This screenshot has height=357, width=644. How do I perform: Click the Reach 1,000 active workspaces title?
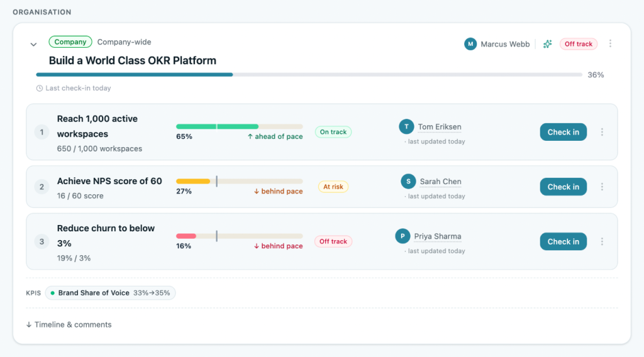point(97,126)
